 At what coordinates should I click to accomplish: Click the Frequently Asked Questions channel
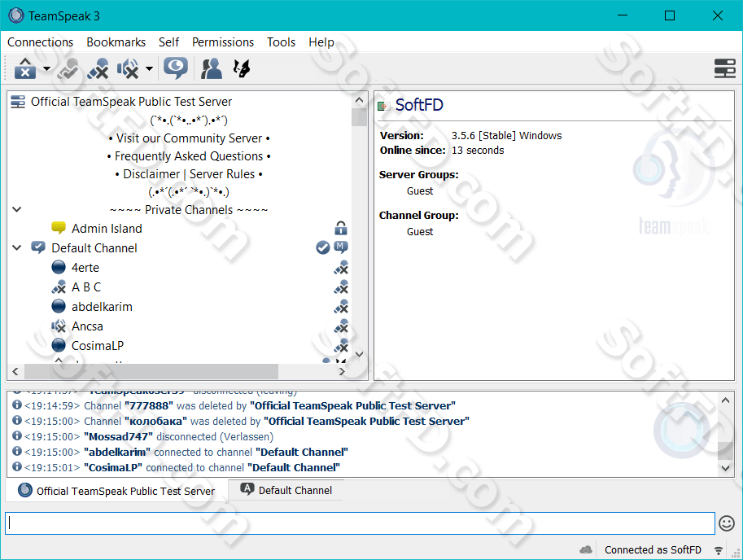pyautogui.click(x=189, y=155)
